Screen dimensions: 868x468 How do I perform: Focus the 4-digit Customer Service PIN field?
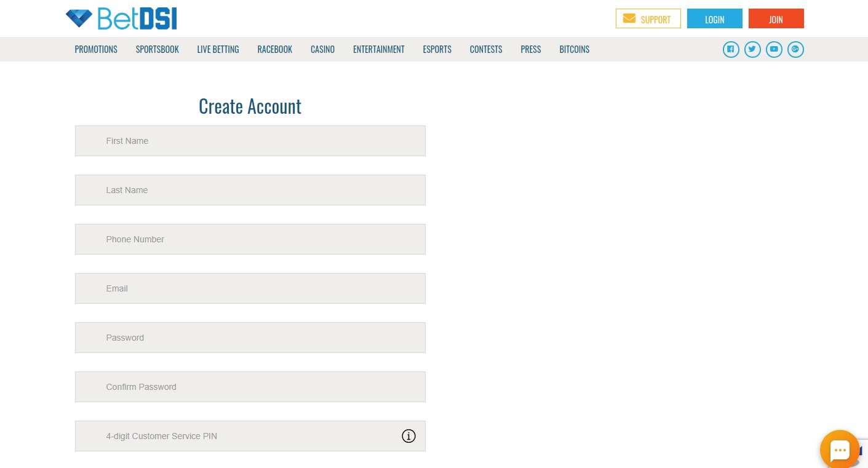pyautogui.click(x=250, y=436)
